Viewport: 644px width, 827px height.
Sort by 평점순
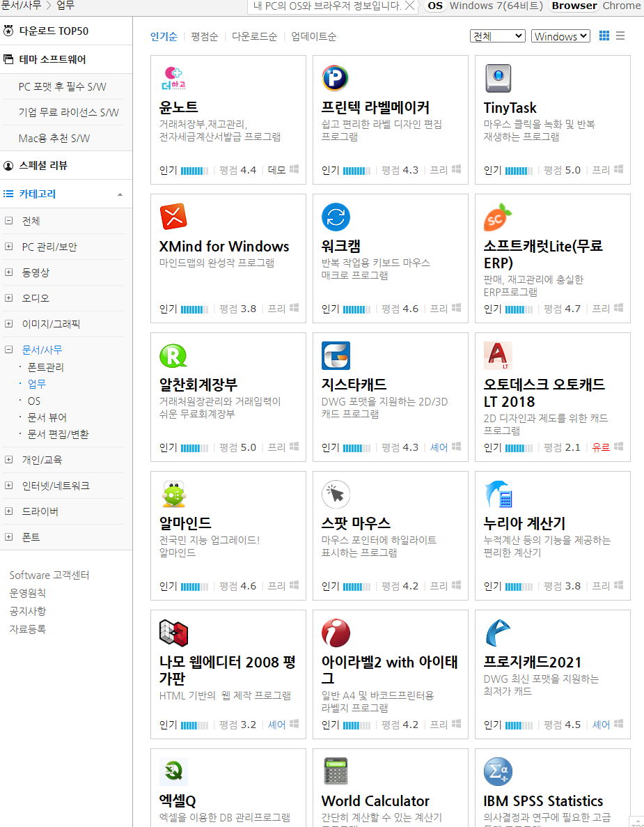pos(205,36)
